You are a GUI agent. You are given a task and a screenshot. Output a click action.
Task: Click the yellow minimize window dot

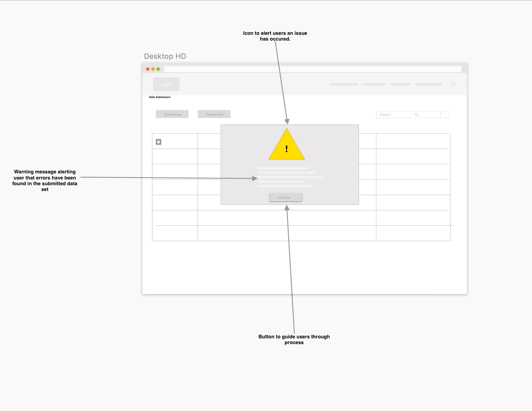[153, 69]
